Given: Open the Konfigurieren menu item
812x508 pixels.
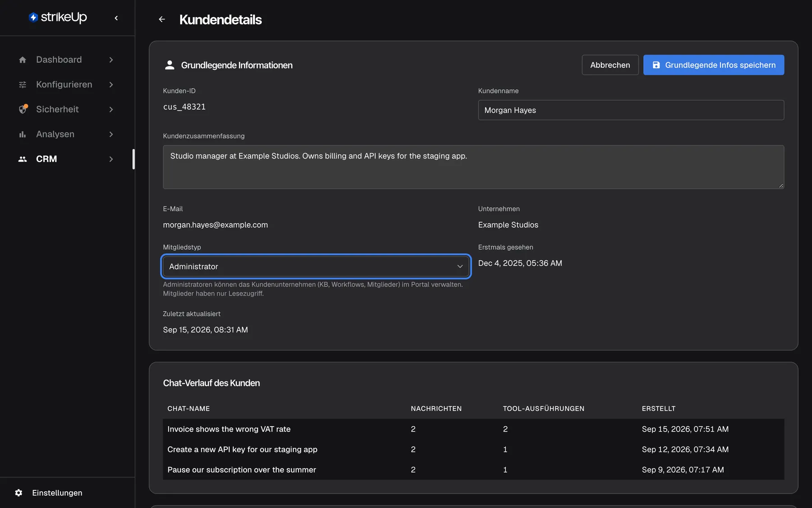Looking at the screenshot, I should click(67, 84).
